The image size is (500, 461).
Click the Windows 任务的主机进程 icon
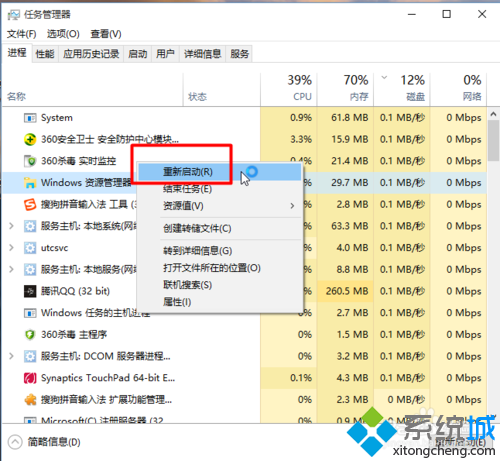coord(30,313)
